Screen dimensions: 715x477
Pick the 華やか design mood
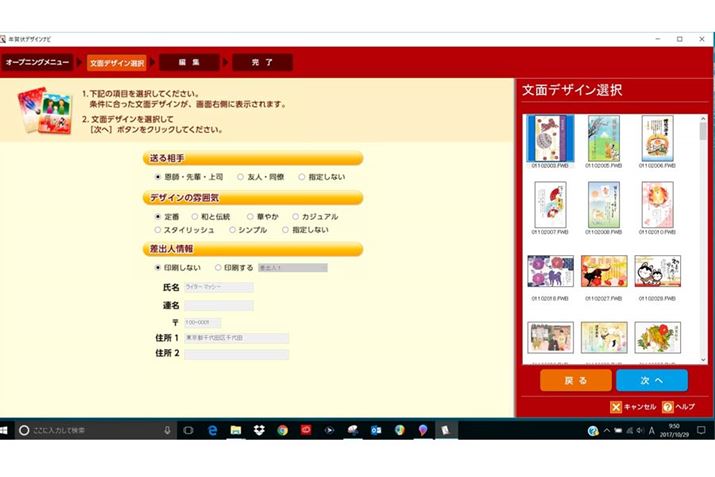point(250,217)
